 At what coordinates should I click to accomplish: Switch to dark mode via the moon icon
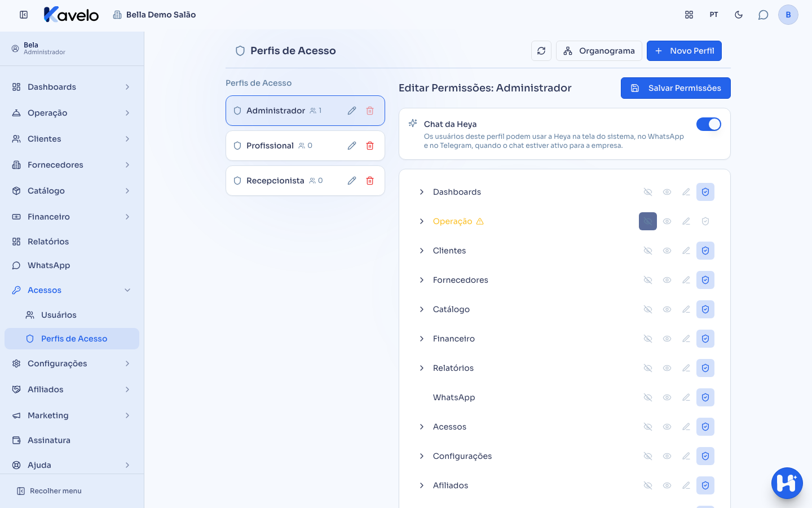739,15
